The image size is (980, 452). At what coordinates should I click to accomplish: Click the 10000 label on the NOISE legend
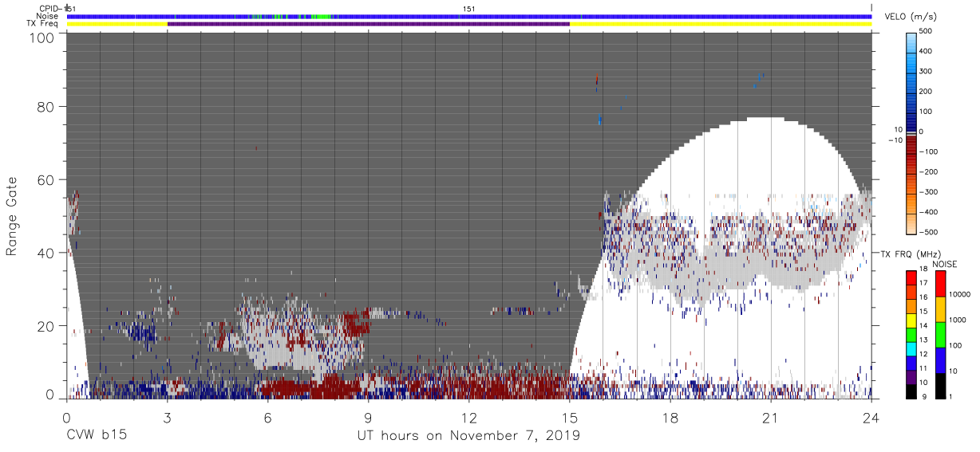click(x=958, y=294)
